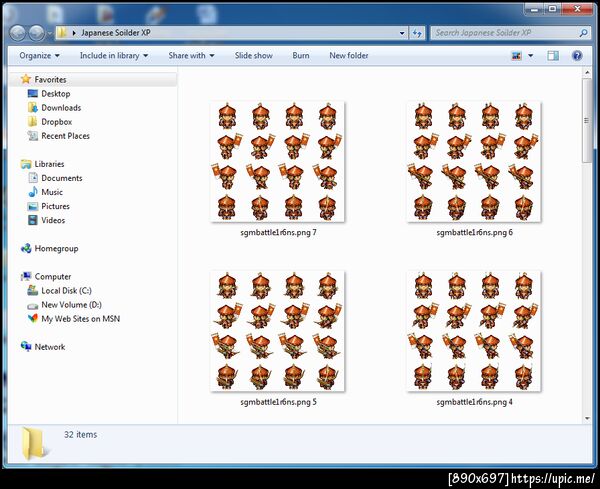Click the Network icon
This screenshot has width=600, height=489.
pos(26,347)
